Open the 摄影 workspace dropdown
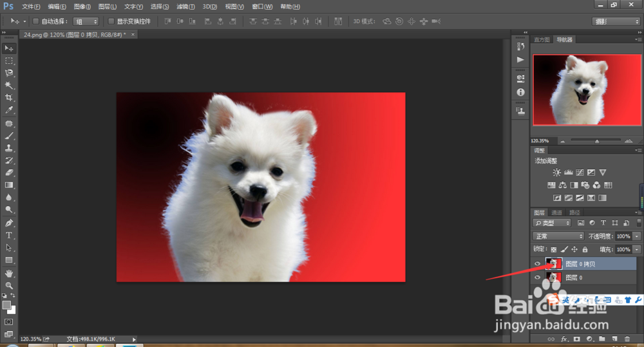This screenshot has height=347, width=644. coord(616,21)
